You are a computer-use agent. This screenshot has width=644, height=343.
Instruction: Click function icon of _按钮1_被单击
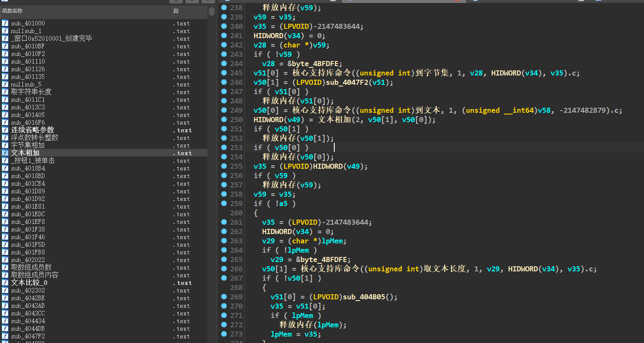pos(5,161)
